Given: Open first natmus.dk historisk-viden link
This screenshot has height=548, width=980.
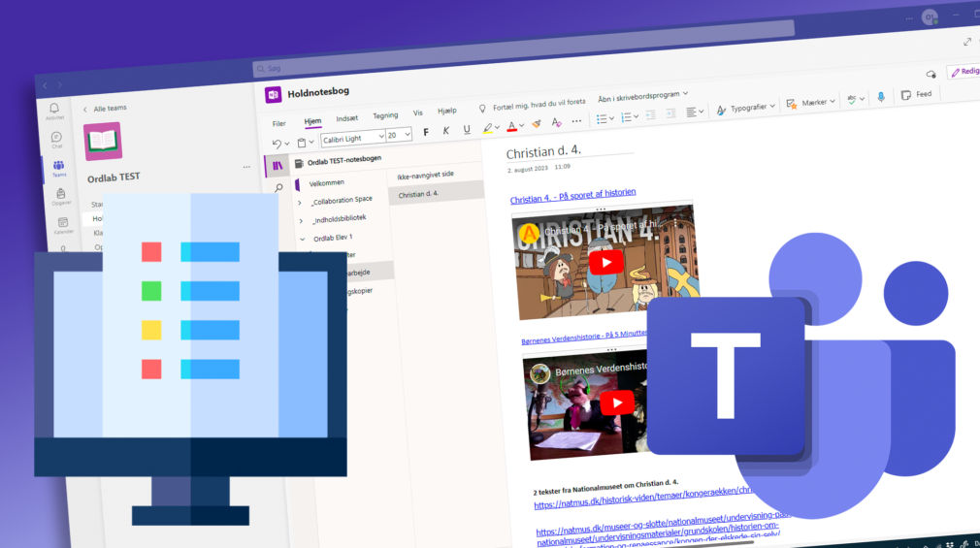Looking at the screenshot, I should tap(643, 498).
